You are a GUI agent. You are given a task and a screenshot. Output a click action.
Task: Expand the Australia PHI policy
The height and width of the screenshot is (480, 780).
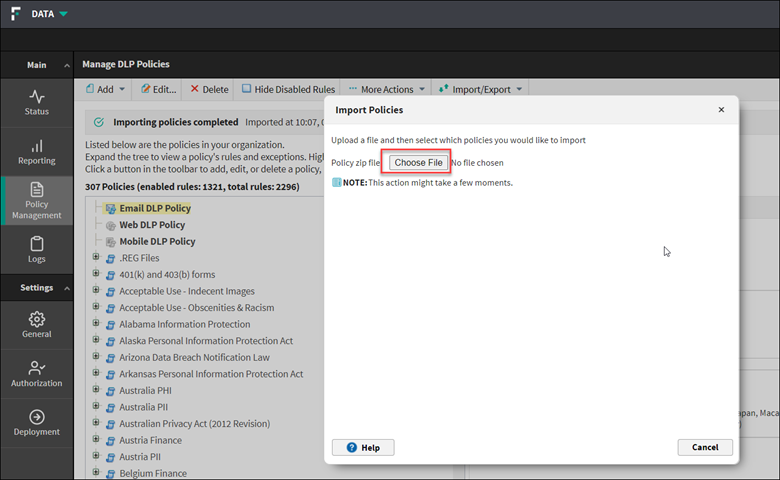(96, 390)
